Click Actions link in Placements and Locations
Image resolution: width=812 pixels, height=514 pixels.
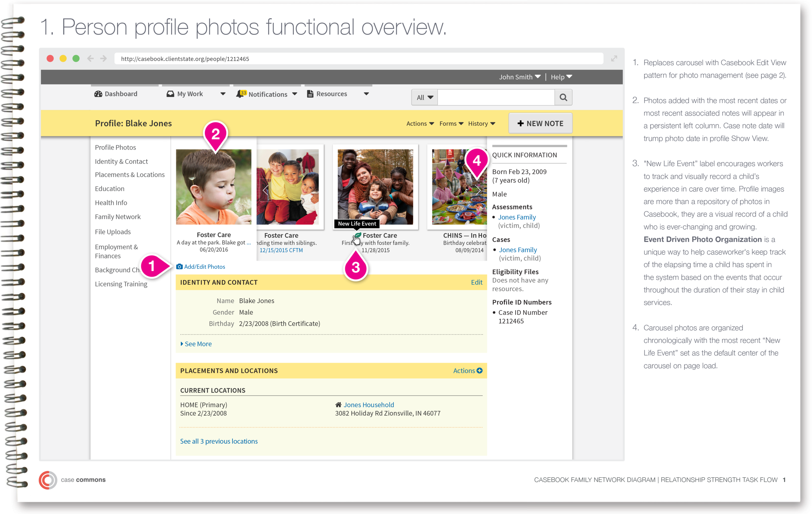click(464, 370)
